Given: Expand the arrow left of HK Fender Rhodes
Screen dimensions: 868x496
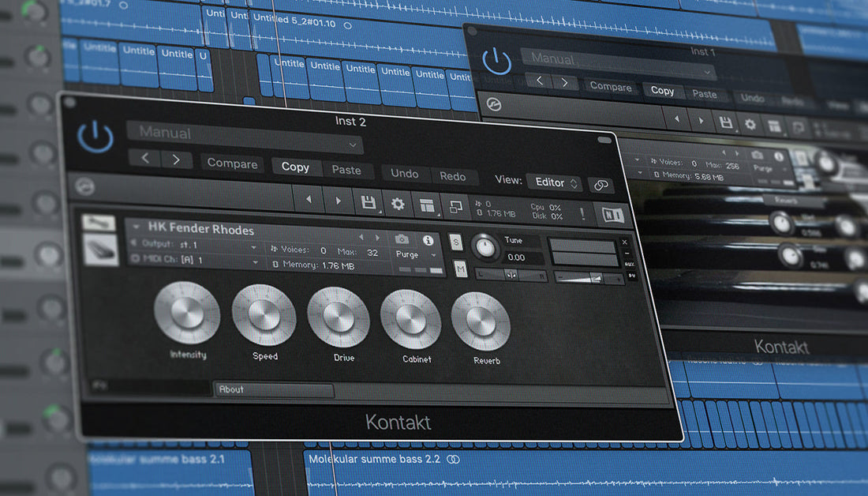Looking at the screenshot, I should (137, 226).
